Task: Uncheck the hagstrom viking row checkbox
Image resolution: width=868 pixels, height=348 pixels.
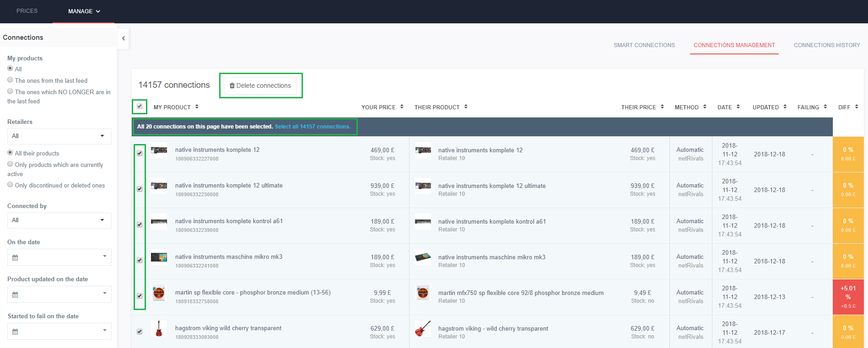Action: pyautogui.click(x=140, y=332)
